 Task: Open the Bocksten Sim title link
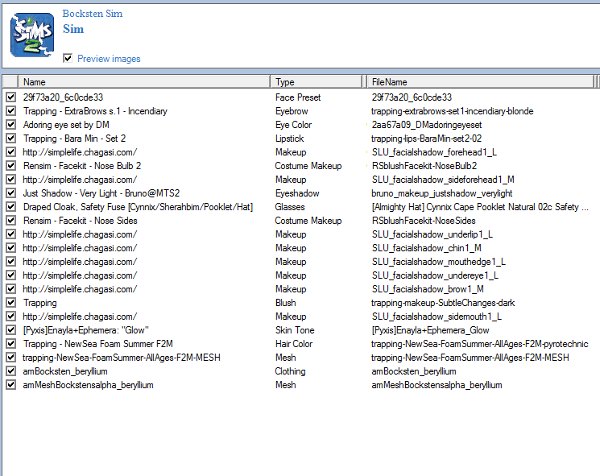coord(93,14)
